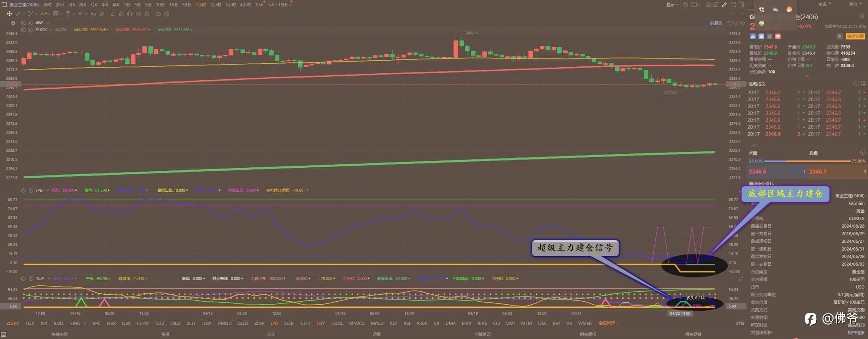Zoom in the chart with plus icon

click(x=742, y=23)
